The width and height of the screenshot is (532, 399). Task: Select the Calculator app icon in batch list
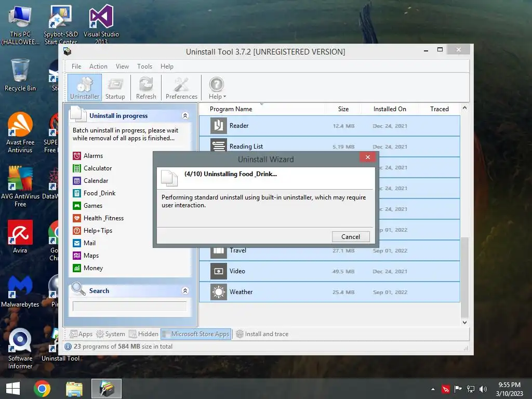coord(77,168)
